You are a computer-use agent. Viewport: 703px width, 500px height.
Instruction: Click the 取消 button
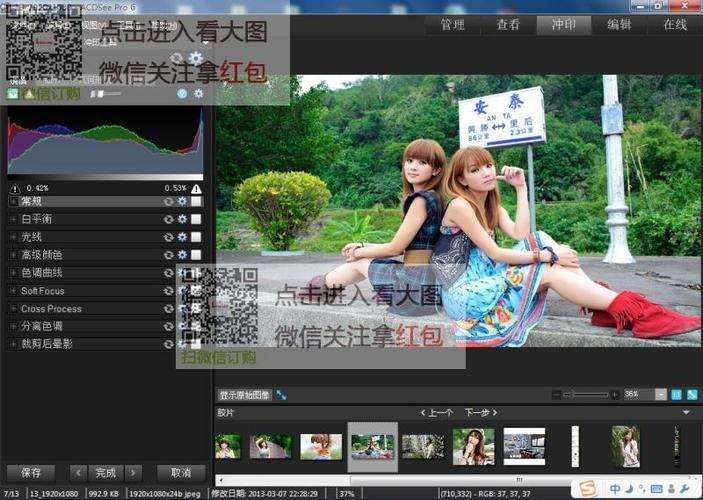coord(181,473)
